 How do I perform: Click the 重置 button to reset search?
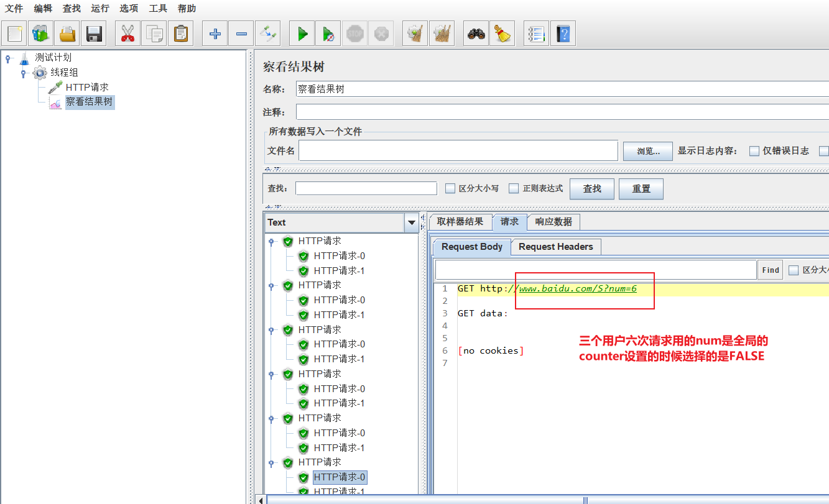(x=641, y=188)
